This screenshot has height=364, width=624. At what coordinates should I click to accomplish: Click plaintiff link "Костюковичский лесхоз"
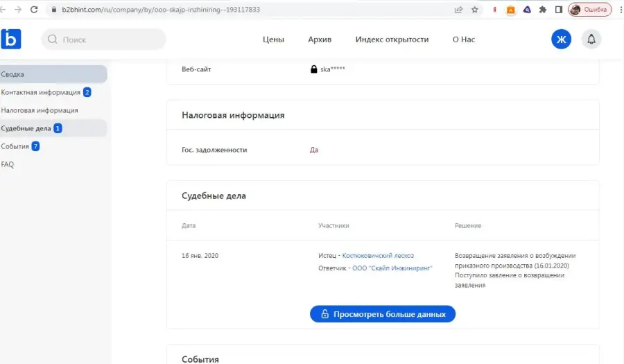(x=378, y=255)
